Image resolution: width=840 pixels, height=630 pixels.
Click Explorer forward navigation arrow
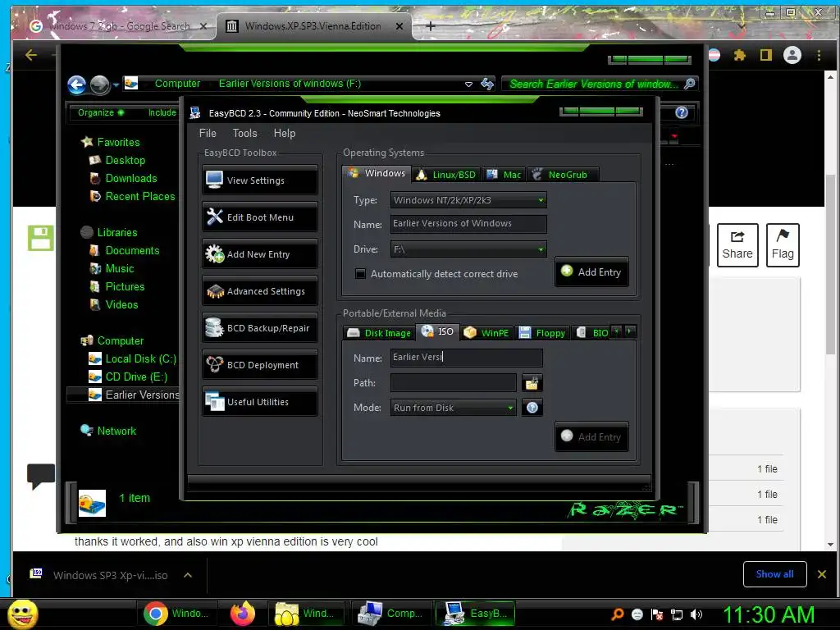point(99,84)
